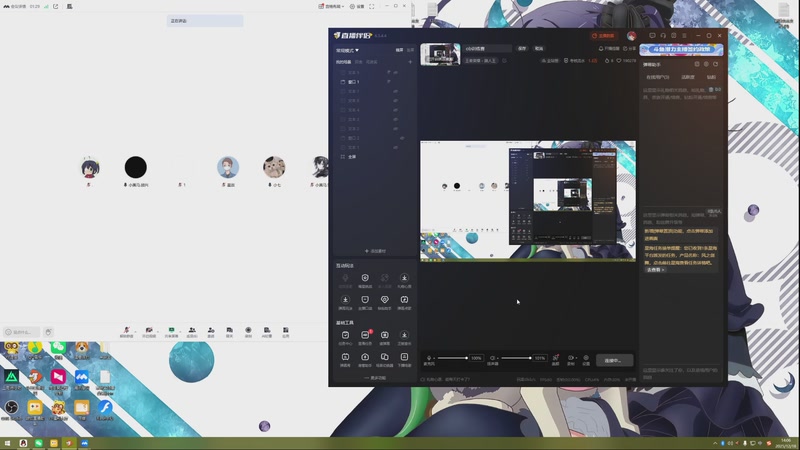Open 成员 members panel in meeting toolbar

pos(192,332)
